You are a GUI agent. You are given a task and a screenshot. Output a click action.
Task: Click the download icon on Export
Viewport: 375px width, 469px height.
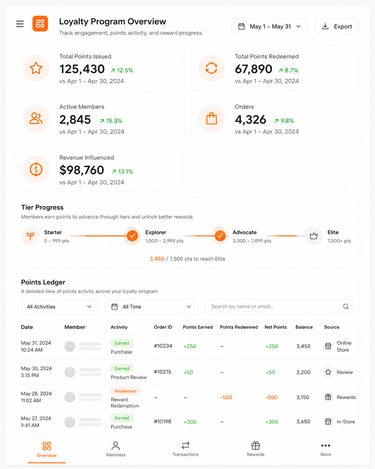pyautogui.click(x=325, y=26)
